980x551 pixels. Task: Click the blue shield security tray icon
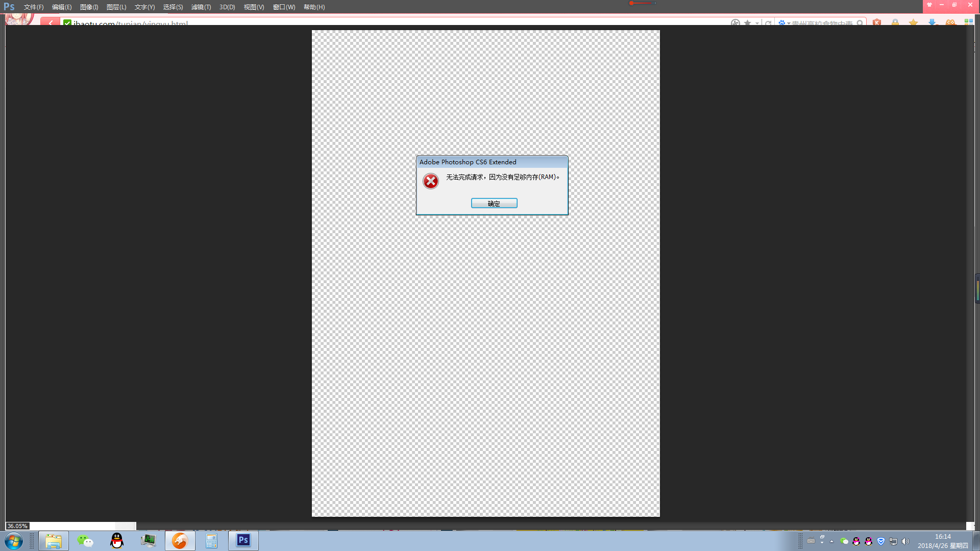point(881,541)
